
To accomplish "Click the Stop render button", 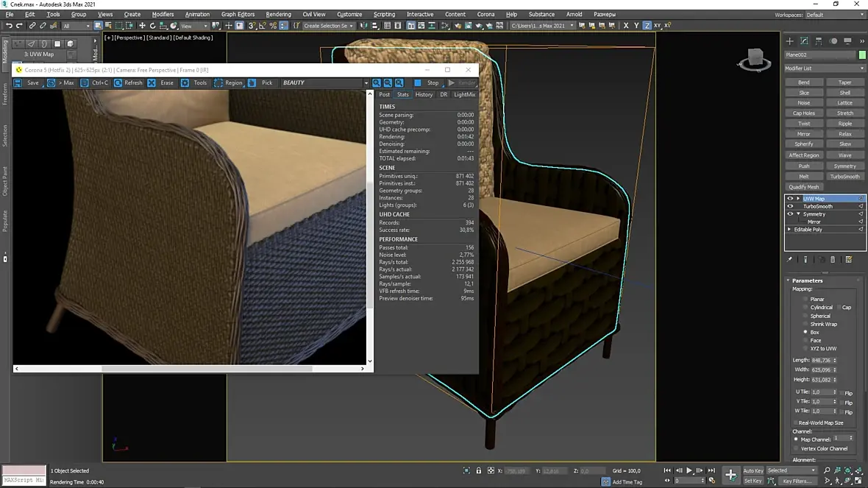I will (427, 83).
